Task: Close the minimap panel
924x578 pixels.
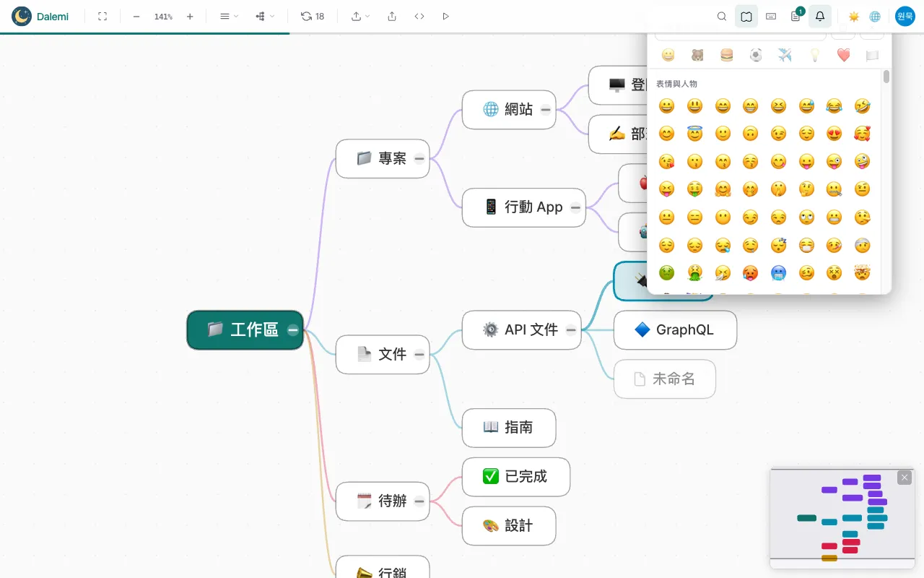Action: coord(905,478)
